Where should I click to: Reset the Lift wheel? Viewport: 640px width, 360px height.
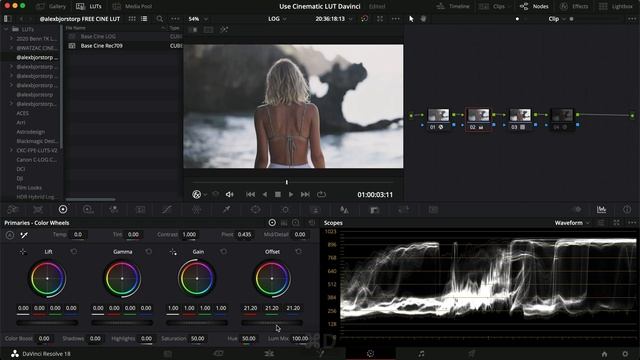click(74, 251)
